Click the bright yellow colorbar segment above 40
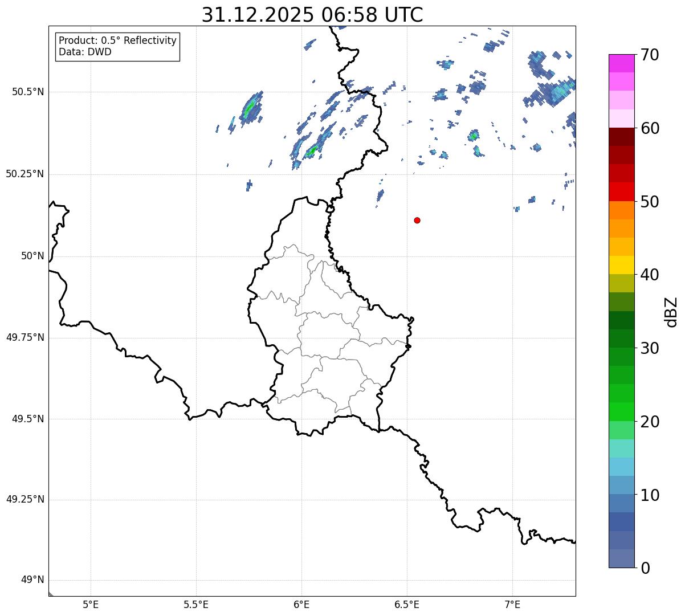685x616 pixels. tap(621, 265)
